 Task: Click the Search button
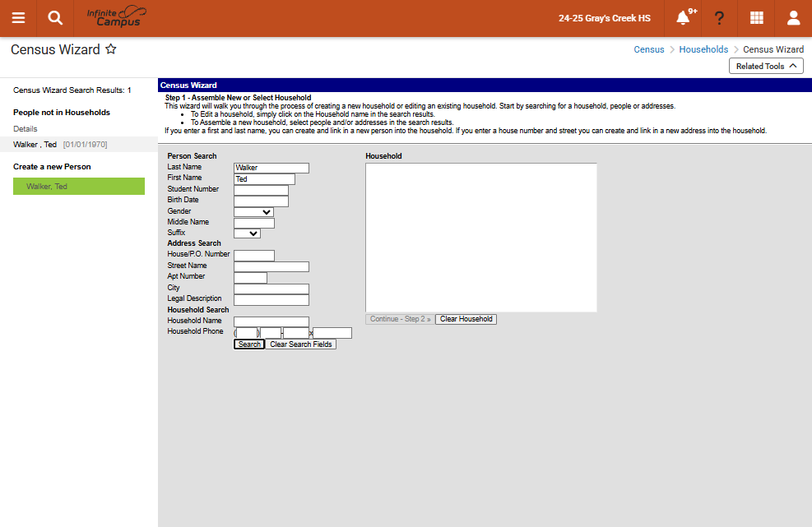249,344
